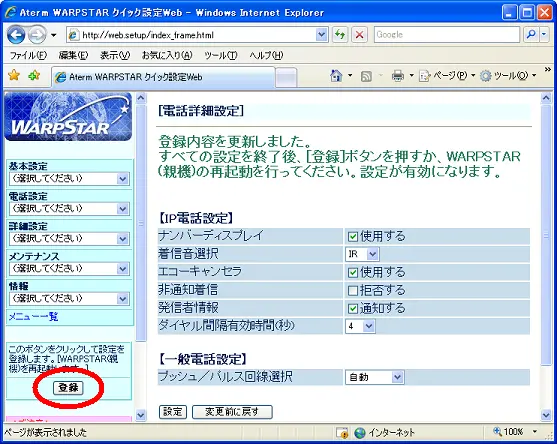Open the ヘルプ(H) menu

coord(266,55)
